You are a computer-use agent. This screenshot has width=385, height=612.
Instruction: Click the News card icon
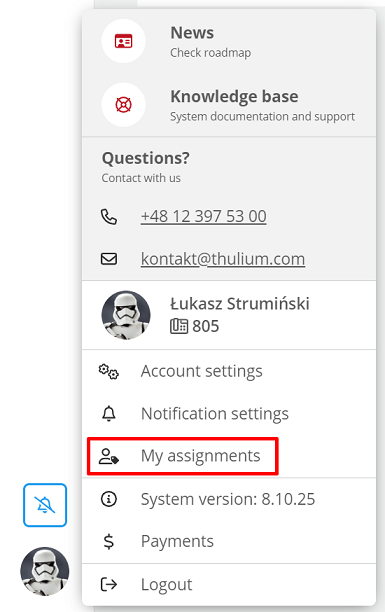(123, 41)
